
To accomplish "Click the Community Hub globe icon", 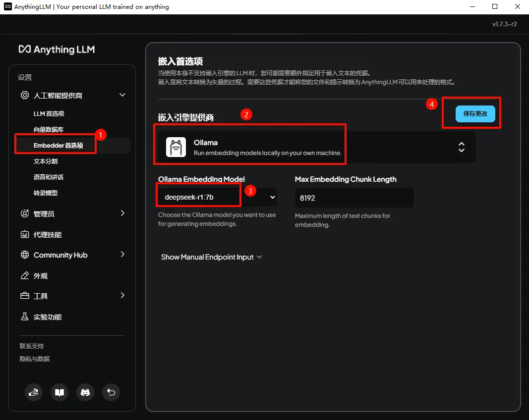I will click(25, 255).
